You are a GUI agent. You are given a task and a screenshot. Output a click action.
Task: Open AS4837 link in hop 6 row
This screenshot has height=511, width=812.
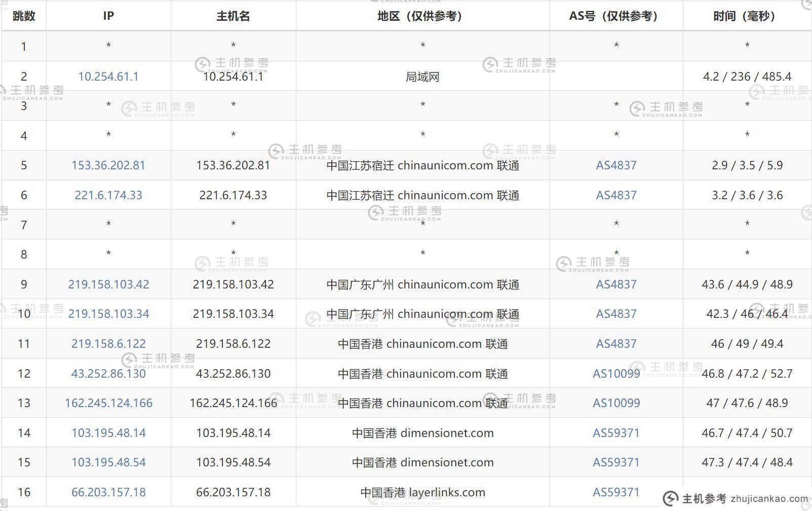[616, 195]
